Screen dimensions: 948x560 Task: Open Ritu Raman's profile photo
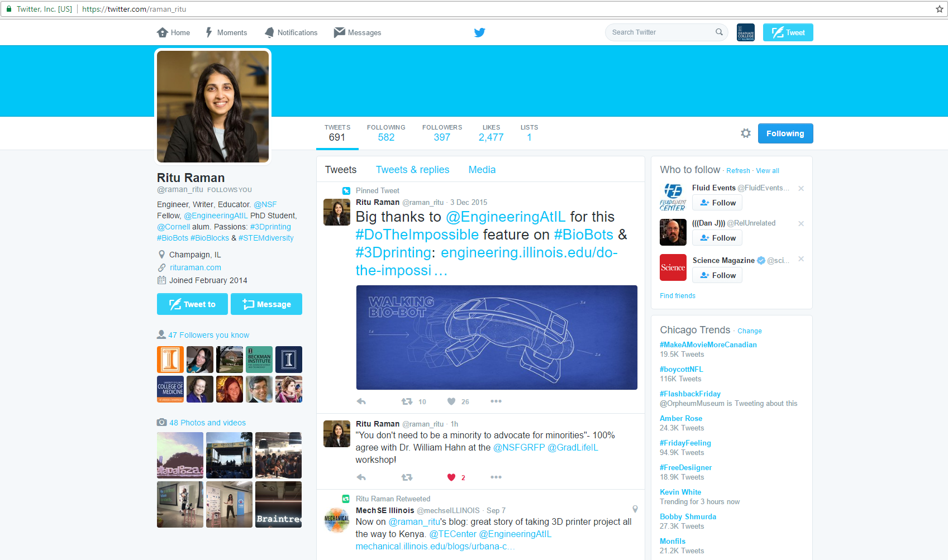(x=213, y=107)
